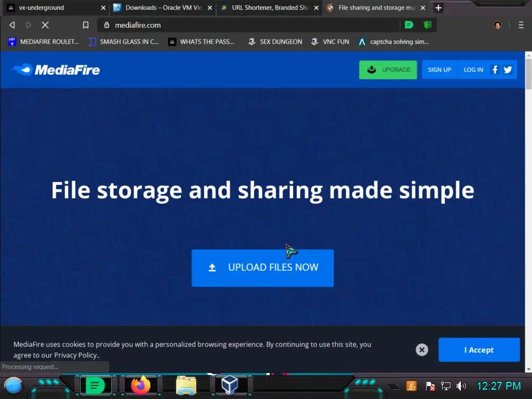This screenshot has height=399, width=532.
Task: Open SEX DUNGEON bookmark
Action: [x=275, y=42]
